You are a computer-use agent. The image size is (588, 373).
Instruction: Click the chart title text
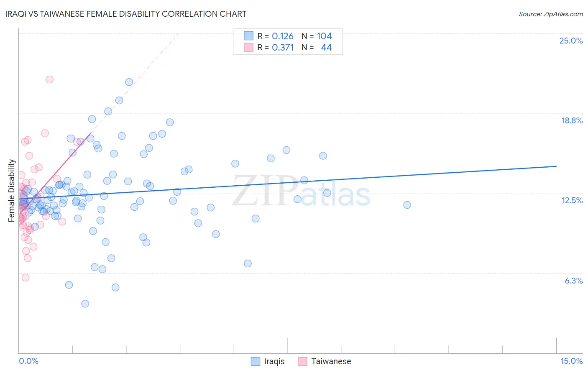point(125,14)
